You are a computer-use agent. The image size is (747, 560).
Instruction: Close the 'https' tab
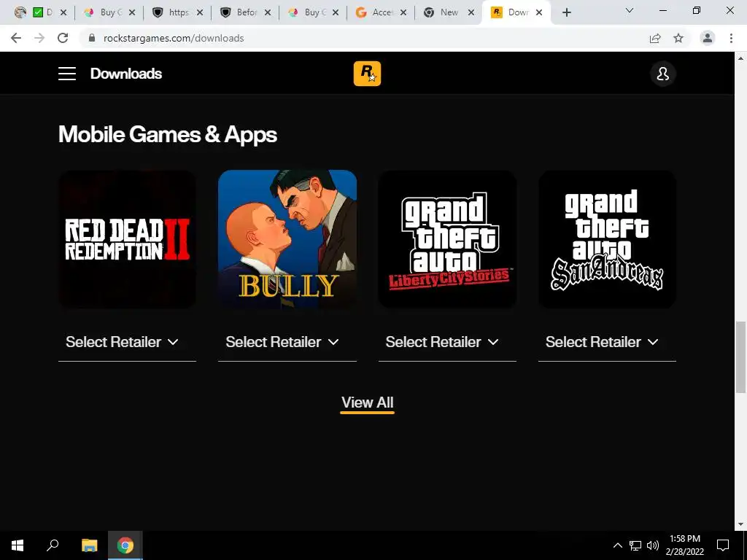click(x=200, y=12)
